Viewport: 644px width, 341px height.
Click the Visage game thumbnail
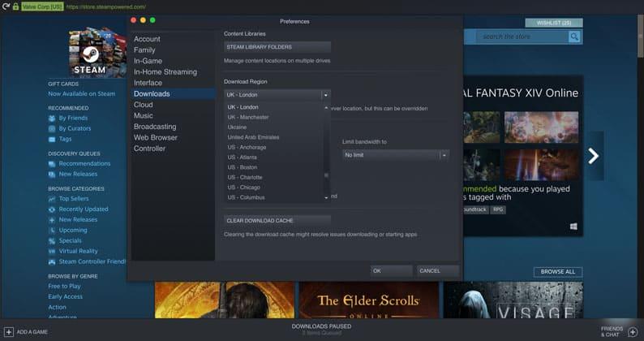[x=513, y=300]
